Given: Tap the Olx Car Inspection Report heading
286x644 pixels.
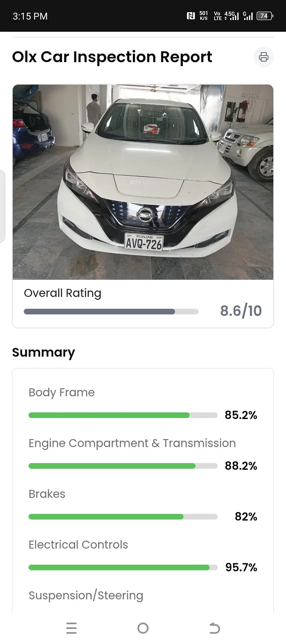Looking at the screenshot, I should click(112, 57).
